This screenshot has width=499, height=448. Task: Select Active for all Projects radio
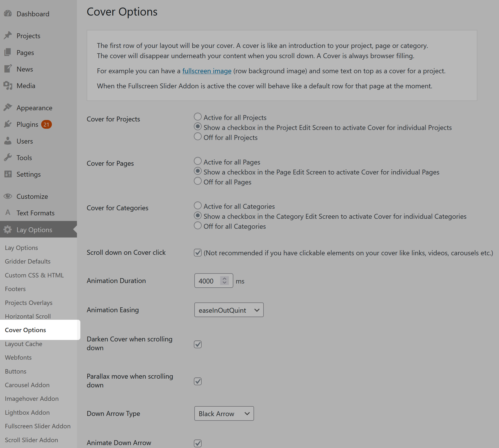[198, 117]
